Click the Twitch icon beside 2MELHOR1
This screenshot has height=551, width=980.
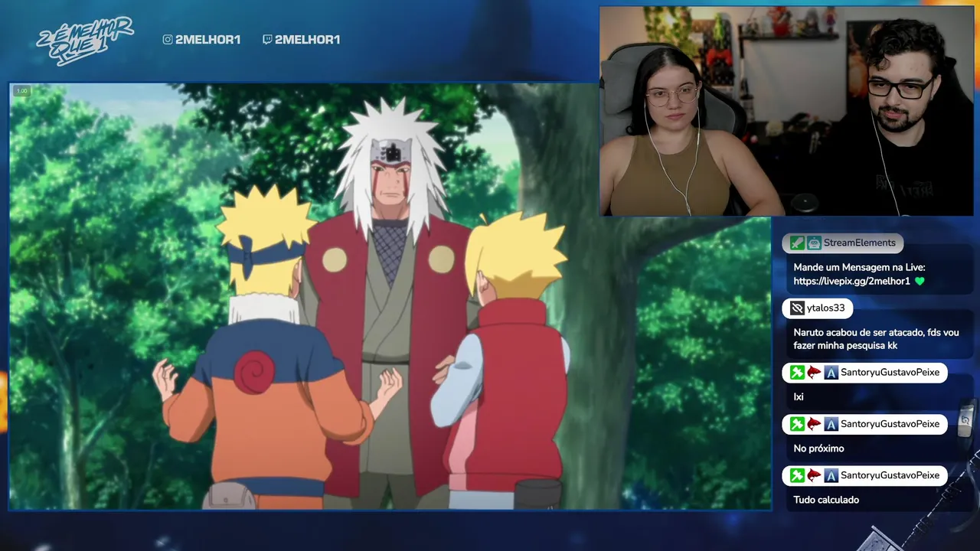coord(267,40)
